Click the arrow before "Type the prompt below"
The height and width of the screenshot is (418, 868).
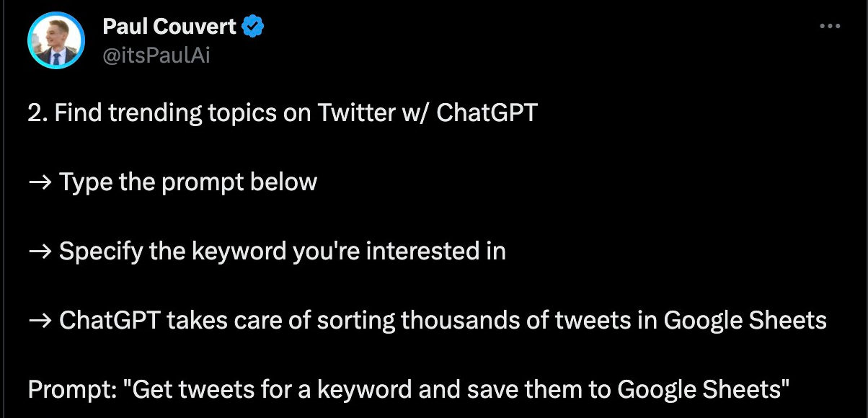tap(40, 182)
